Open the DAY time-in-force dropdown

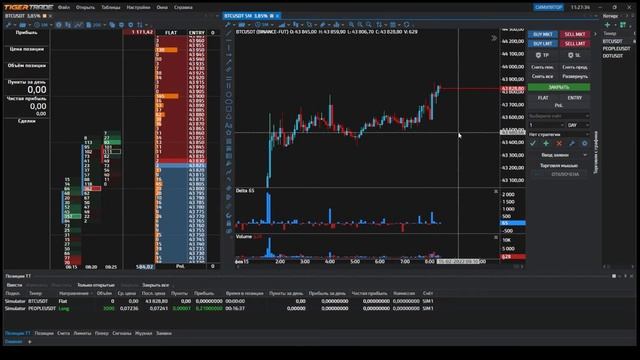pos(578,125)
